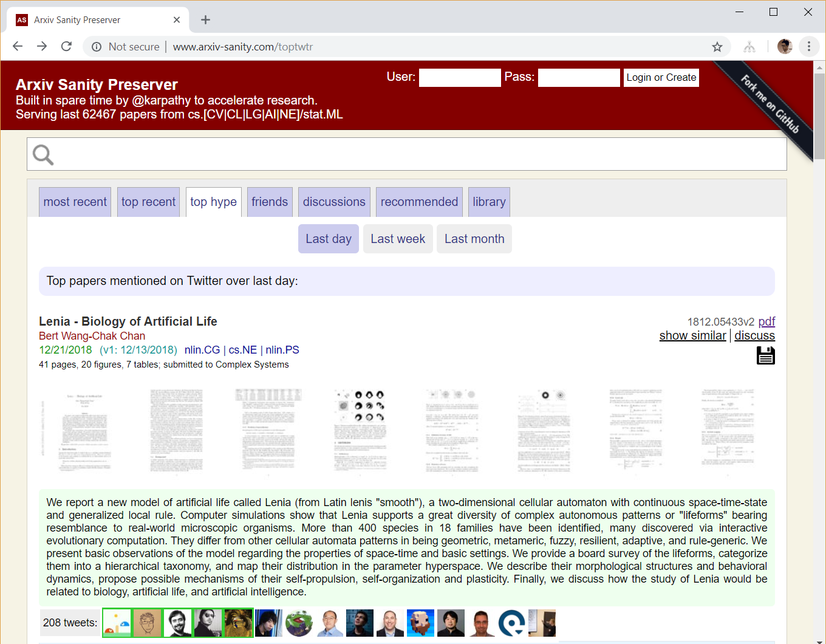826x644 pixels.
Task: Click the magnifying glass search icon
Action: [x=43, y=155]
